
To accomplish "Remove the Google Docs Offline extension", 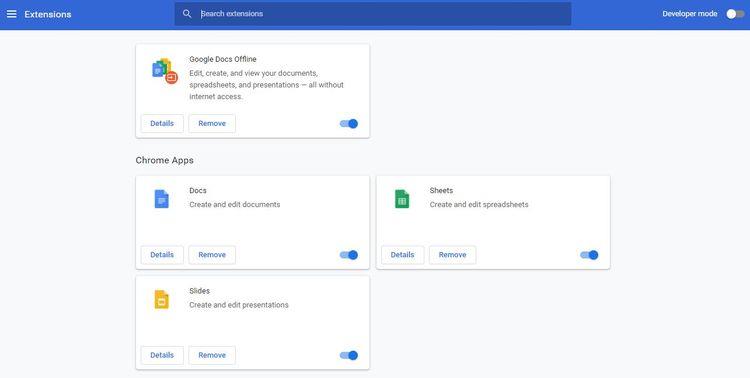I will coord(212,123).
